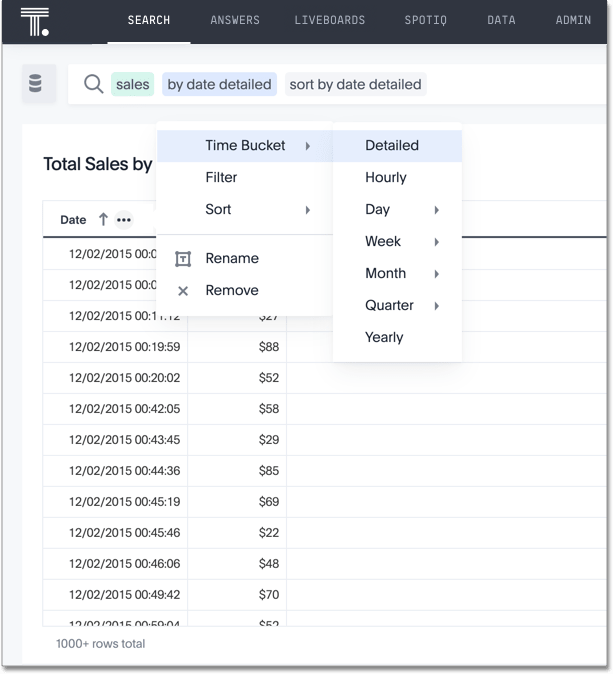The height and width of the screenshot is (674, 613).
Task: Click the search magnifier icon
Action: (x=93, y=85)
